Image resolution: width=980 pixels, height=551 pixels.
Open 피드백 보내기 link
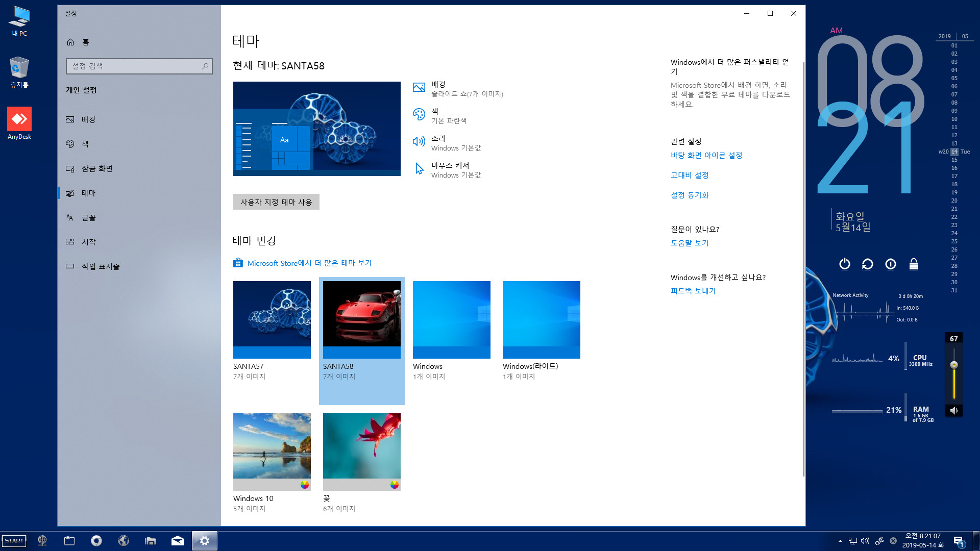tap(693, 291)
